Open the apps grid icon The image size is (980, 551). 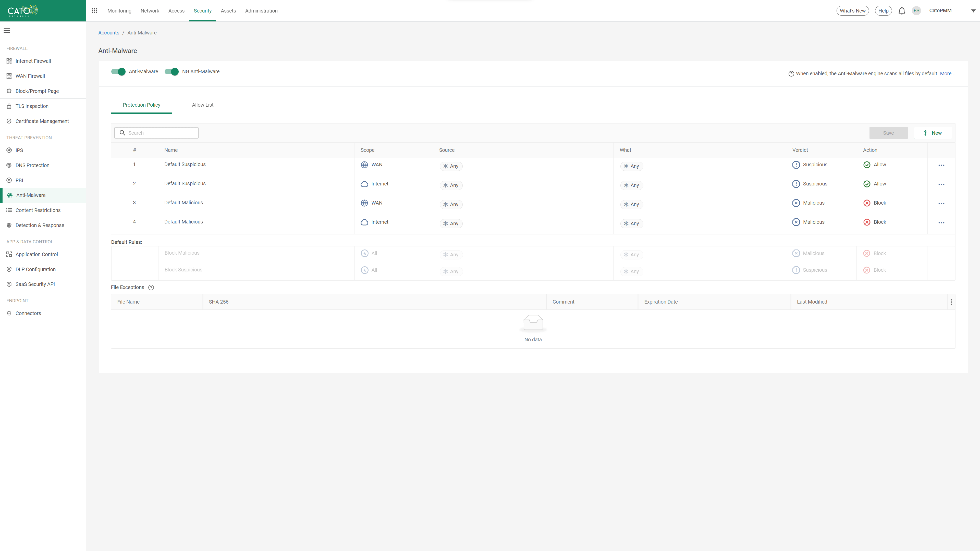(x=94, y=11)
